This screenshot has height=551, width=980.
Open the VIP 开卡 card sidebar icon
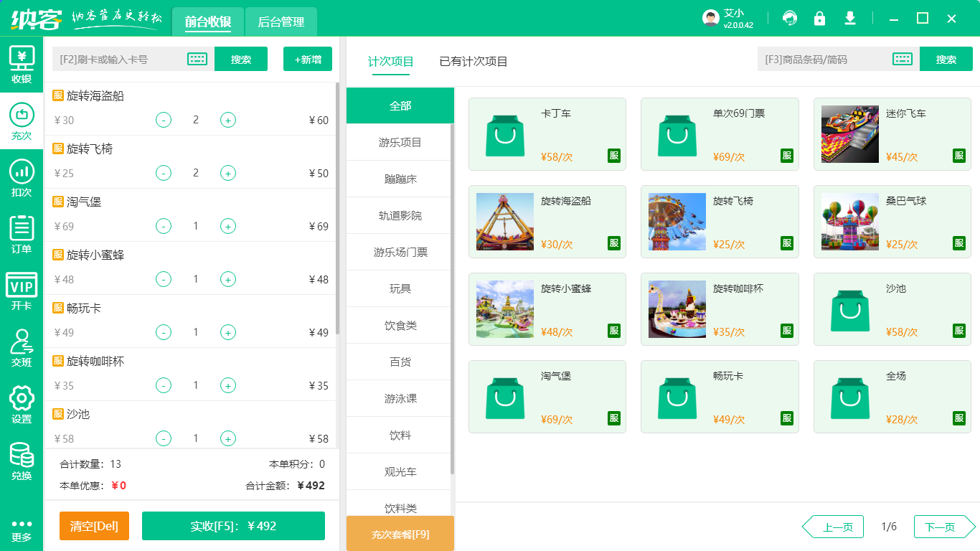22,291
